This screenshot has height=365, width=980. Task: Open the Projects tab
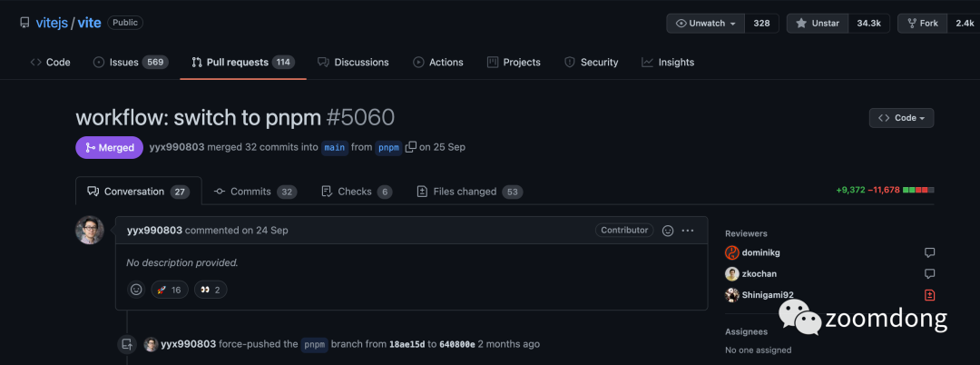coord(514,62)
